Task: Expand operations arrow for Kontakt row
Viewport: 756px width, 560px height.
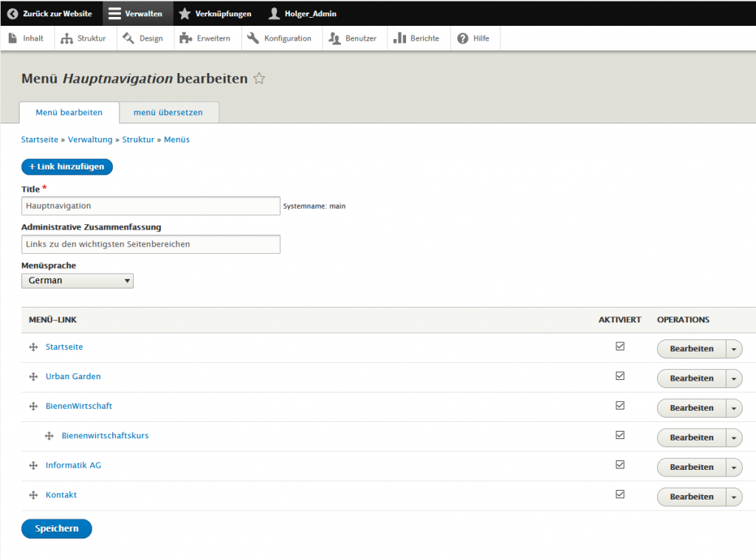Action: pos(734,497)
